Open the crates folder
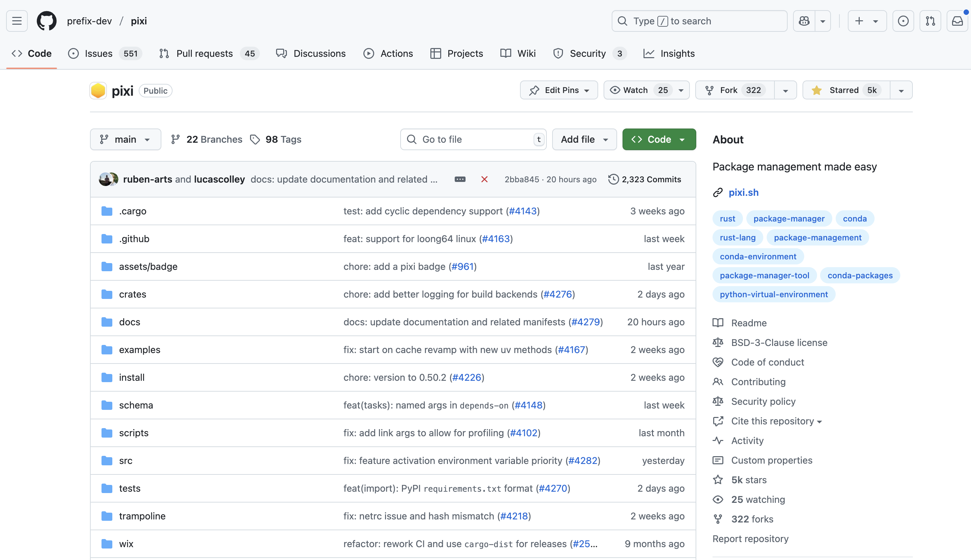971x560 pixels. tap(132, 294)
